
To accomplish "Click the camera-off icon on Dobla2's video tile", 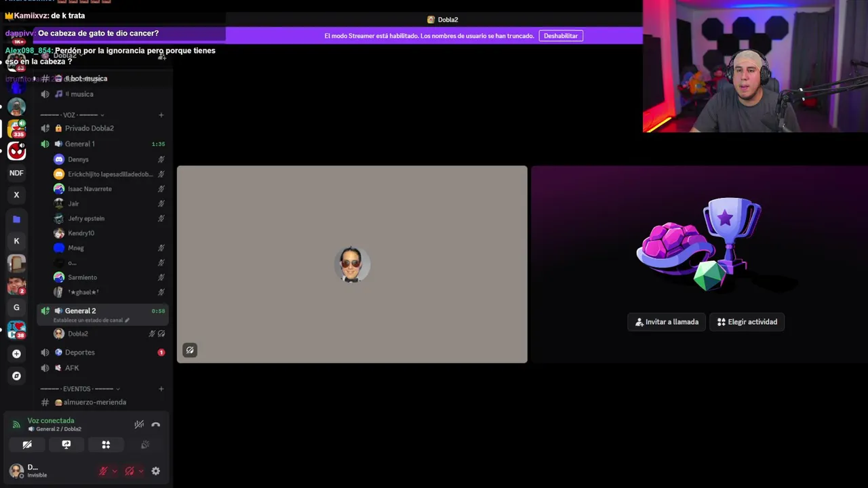I will click(x=190, y=350).
